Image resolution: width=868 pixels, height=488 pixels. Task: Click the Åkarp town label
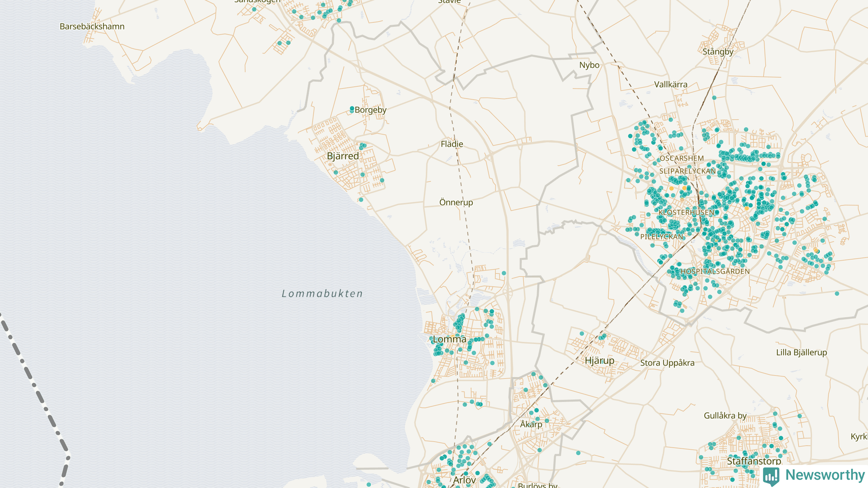coord(531,424)
